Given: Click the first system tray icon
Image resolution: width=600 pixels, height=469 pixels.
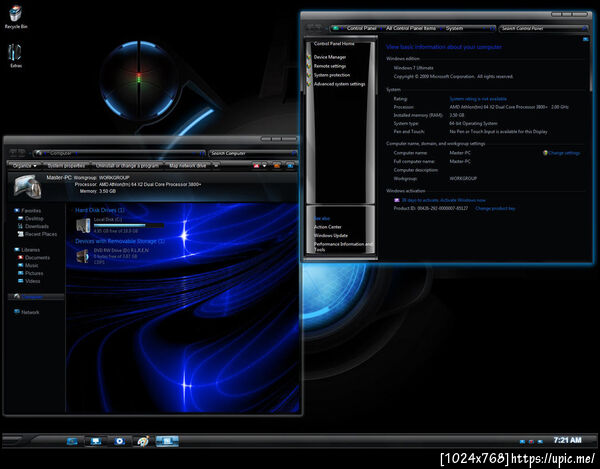Looking at the screenshot, I should click(x=522, y=441).
